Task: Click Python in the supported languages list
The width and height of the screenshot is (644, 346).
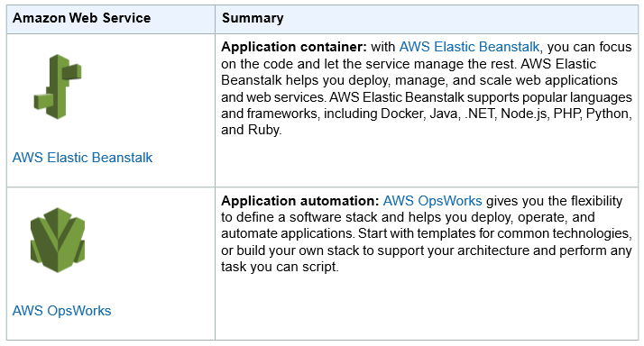Action: 609,114
